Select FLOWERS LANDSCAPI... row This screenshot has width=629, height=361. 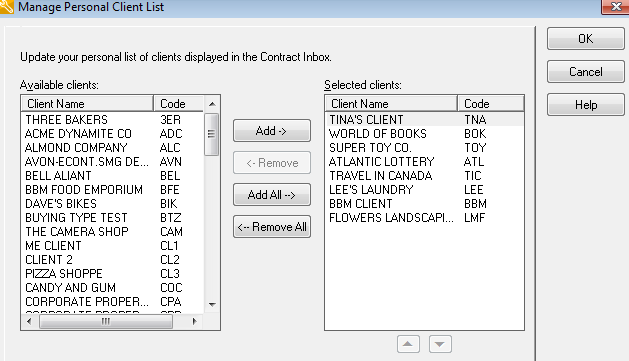pos(424,218)
